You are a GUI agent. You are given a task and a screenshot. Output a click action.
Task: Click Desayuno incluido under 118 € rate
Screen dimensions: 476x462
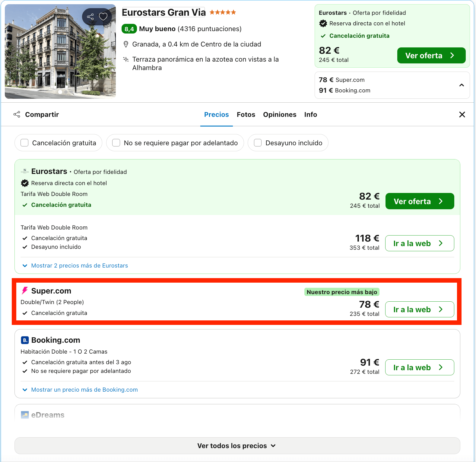coord(56,247)
